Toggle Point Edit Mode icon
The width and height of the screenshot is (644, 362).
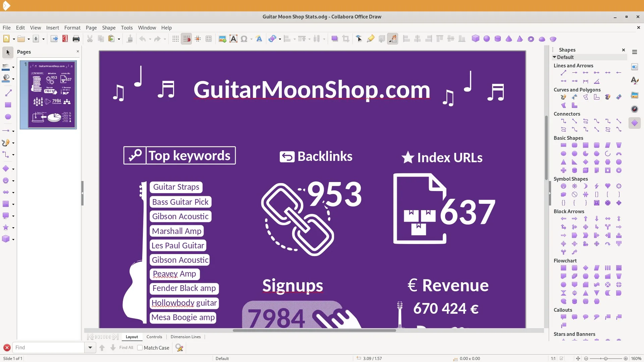[x=359, y=39]
